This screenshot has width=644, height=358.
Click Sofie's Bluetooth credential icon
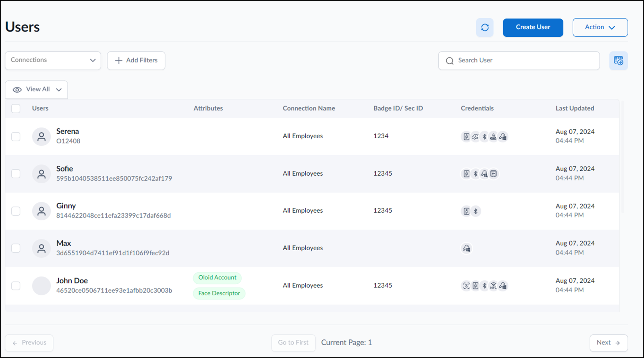coord(475,174)
